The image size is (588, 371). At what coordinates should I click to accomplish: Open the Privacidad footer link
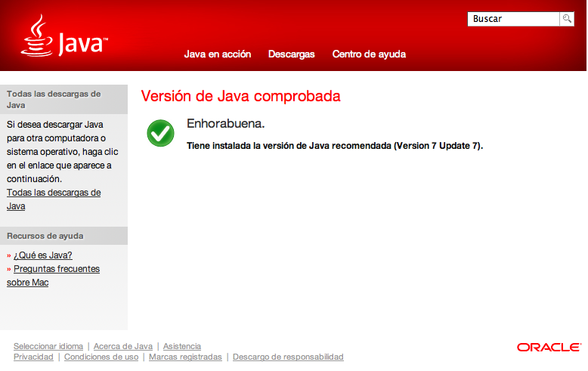point(33,357)
